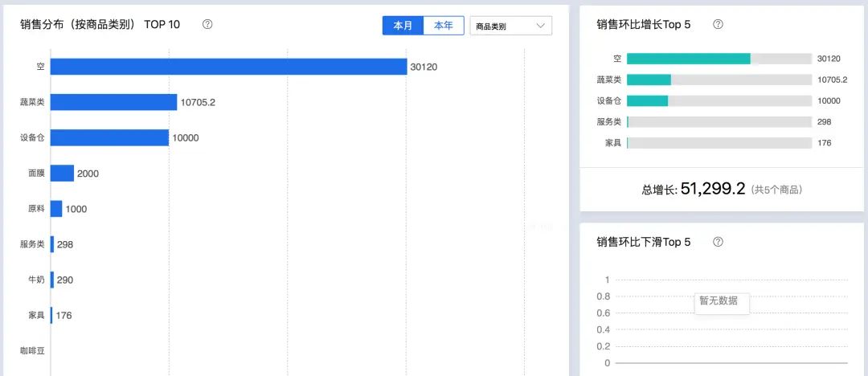868x376 pixels.
Task: Select the 服务类 bar labeled 298
Action: point(52,244)
